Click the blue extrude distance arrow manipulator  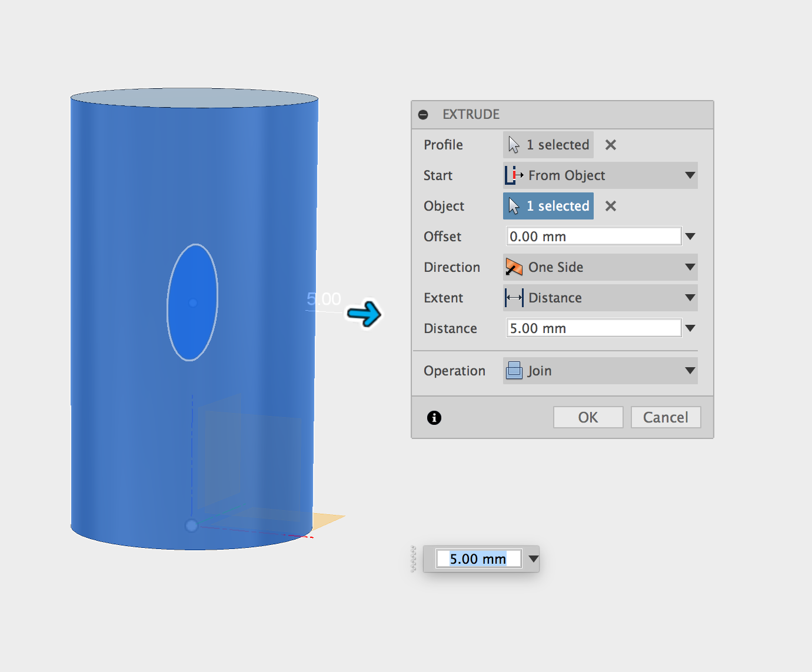(364, 314)
